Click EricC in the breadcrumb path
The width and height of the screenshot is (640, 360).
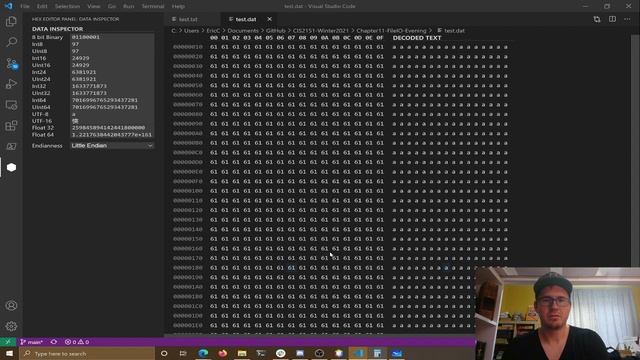coord(213,31)
